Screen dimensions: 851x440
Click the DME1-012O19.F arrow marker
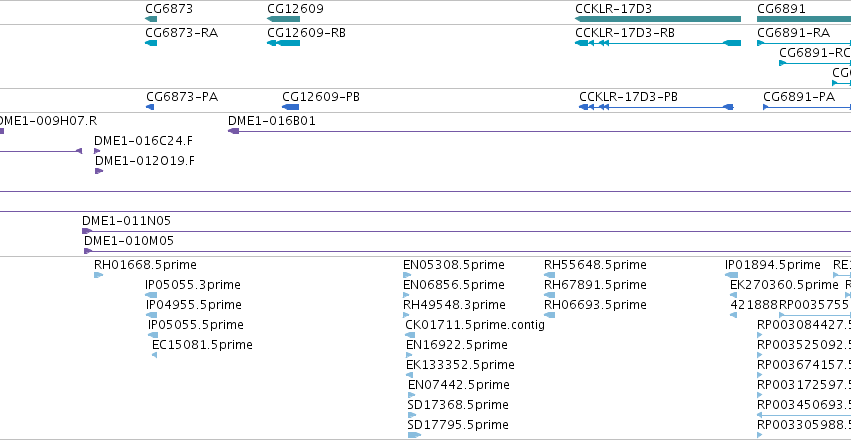(99, 171)
